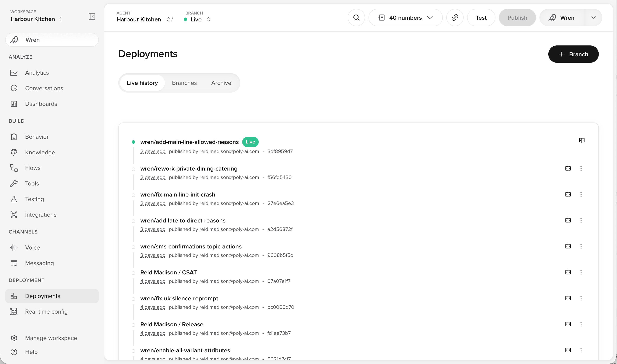Open compare icon for wren/rework-private-dining-catering
The height and width of the screenshot is (364, 617).
pos(568,168)
